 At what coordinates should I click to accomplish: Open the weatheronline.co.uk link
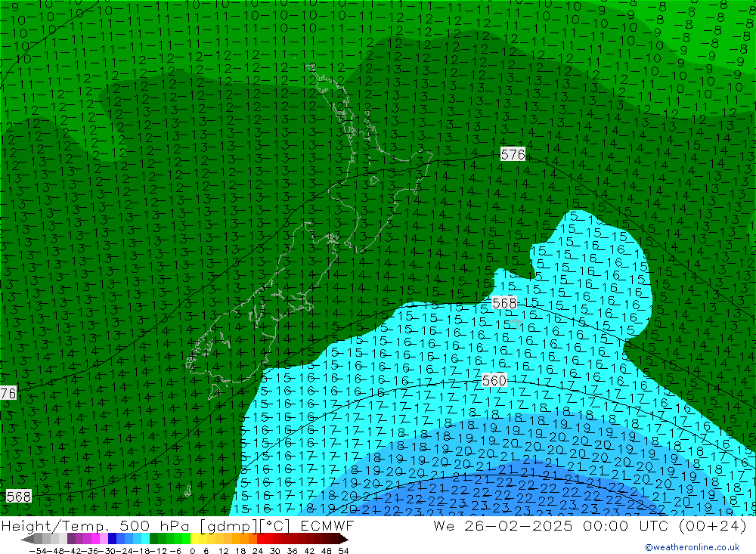tap(692, 547)
